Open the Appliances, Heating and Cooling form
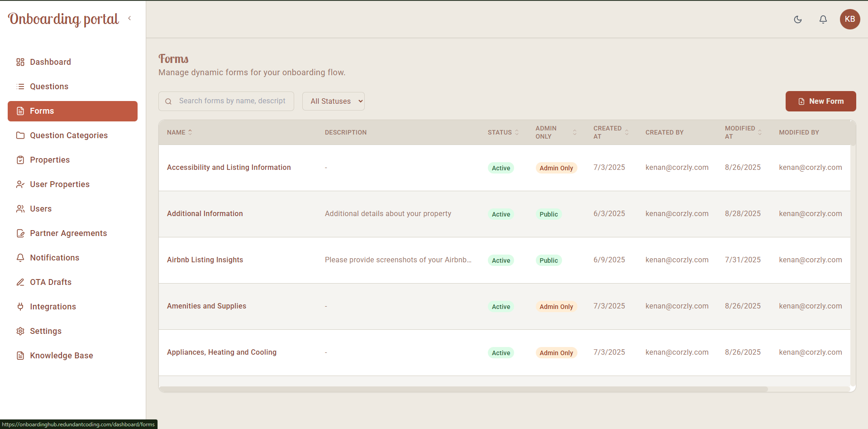 (x=222, y=352)
